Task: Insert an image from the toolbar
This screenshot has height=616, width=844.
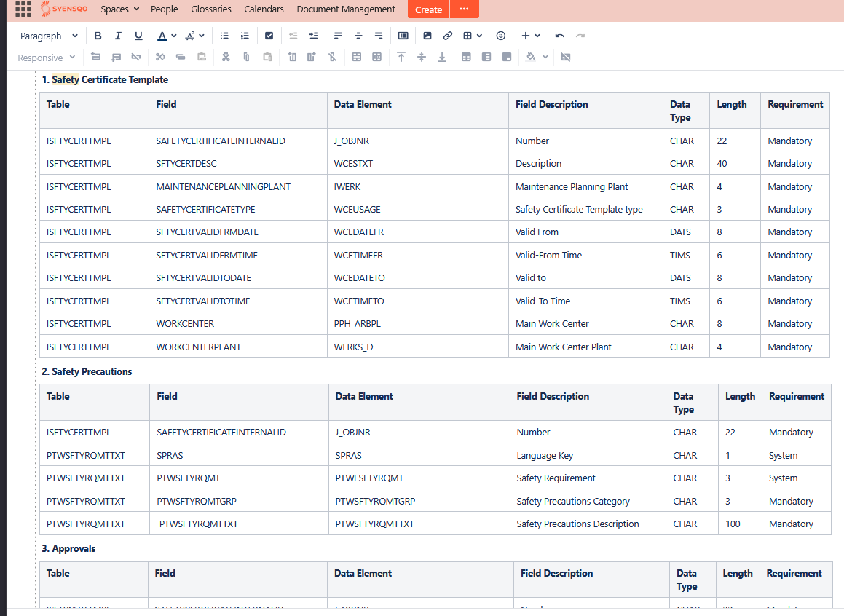Action: tap(427, 36)
